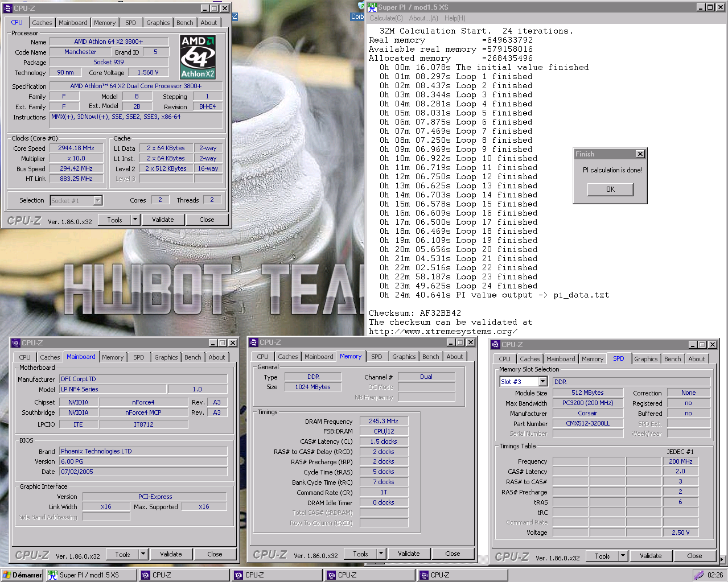Minimize the Super PI window

(x=700, y=7)
